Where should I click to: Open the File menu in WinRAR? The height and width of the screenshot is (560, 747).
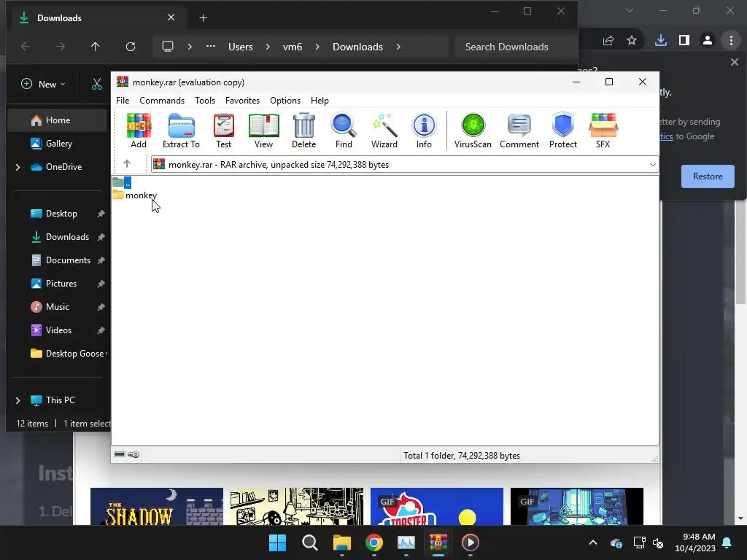tap(123, 101)
